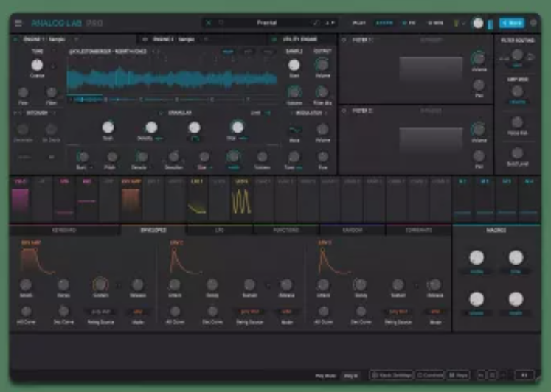This screenshot has width=551, height=392.
Task: Open the ENV 2 Mode dropdown
Action: [287, 312]
